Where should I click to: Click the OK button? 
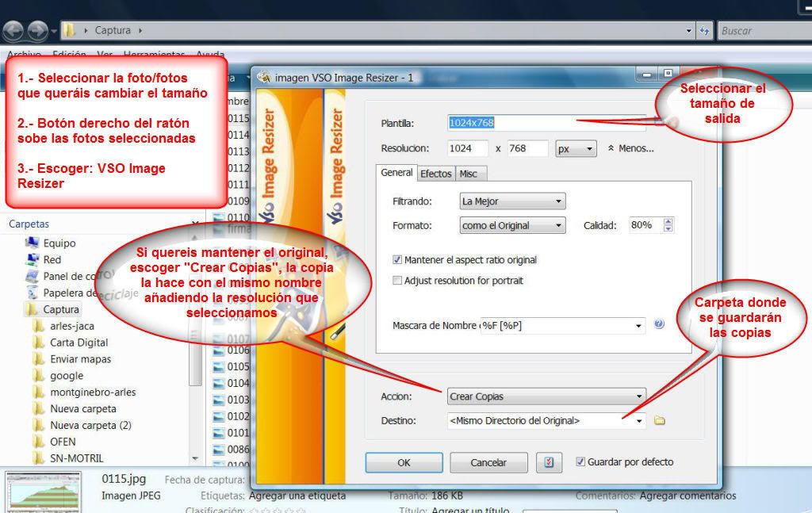404,463
